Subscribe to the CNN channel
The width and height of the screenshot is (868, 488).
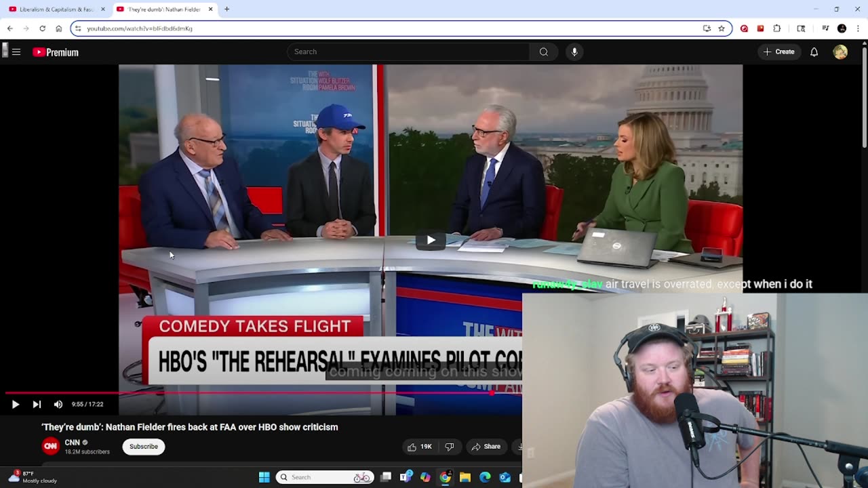click(144, 446)
